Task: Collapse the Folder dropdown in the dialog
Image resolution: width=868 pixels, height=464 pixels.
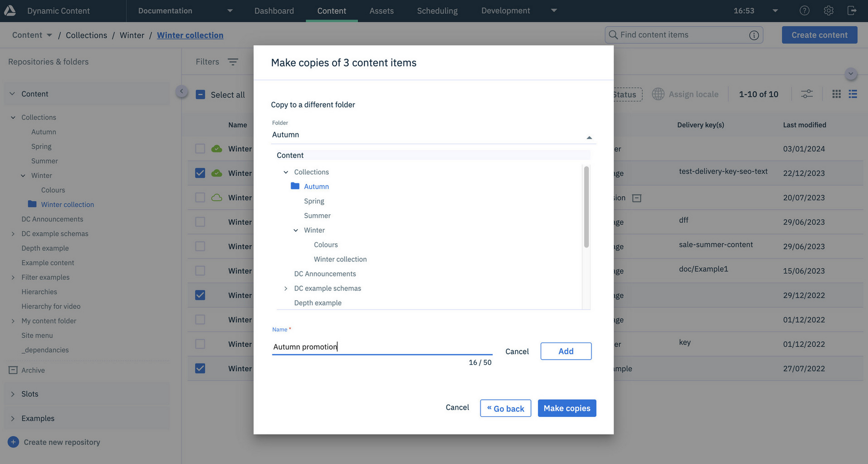Action: pos(589,138)
